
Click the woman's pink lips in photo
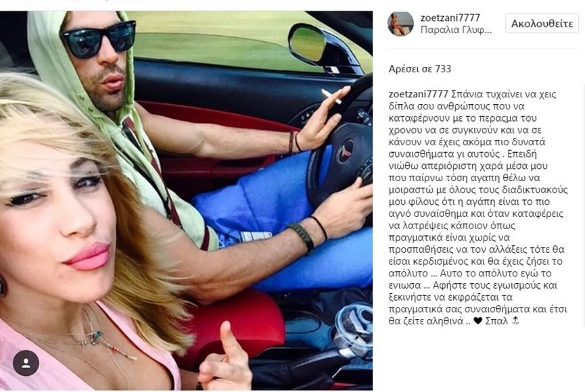click(x=89, y=256)
